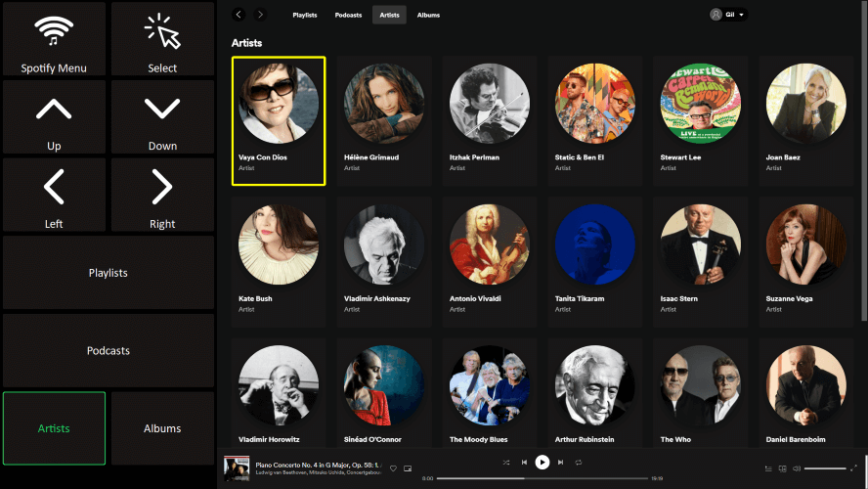Switch to the Albums tab at top
The width and height of the screenshot is (868, 489).
428,16
